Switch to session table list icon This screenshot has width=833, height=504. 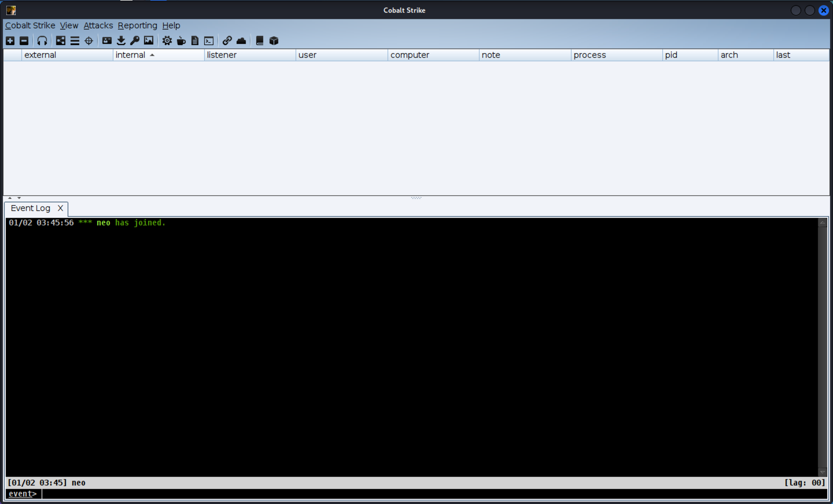(75, 41)
